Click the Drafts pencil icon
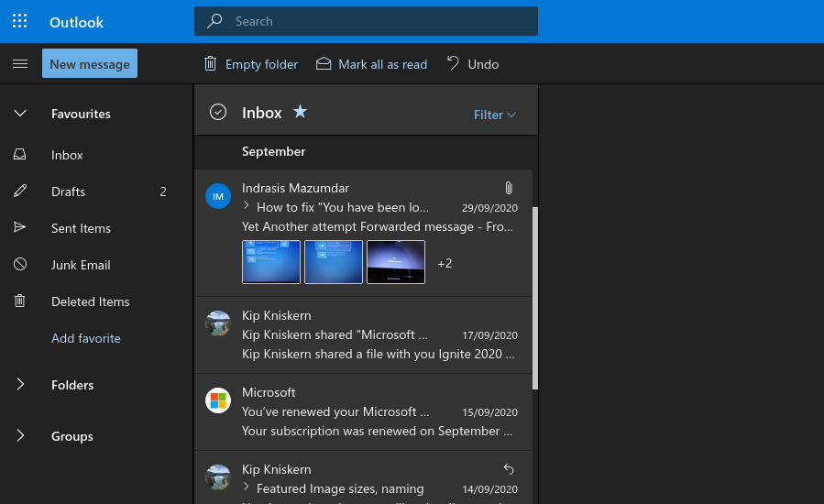This screenshot has height=504, width=824. click(20, 191)
